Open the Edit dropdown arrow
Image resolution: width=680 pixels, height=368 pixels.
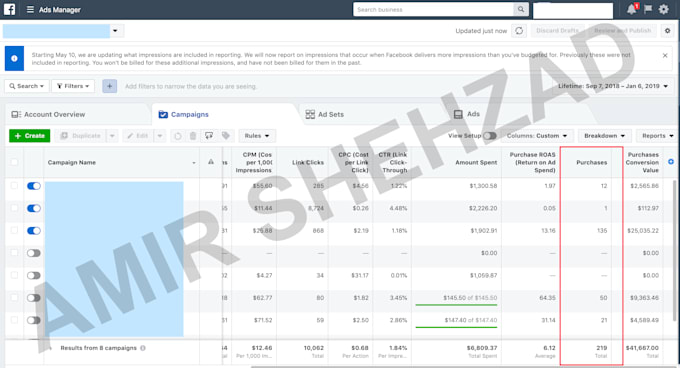pyautogui.click(x=160, y=136)
